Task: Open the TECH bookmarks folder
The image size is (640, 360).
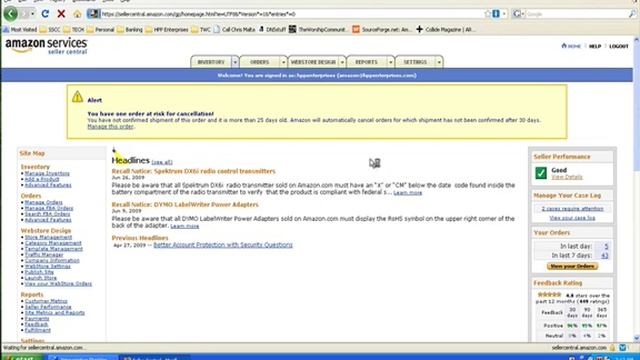Action: (x=74, y=29)
